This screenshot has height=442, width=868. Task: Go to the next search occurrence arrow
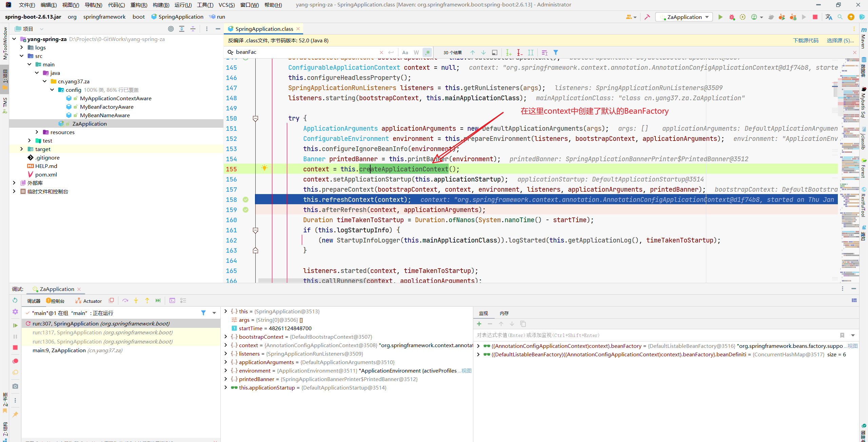click(484, 52)
